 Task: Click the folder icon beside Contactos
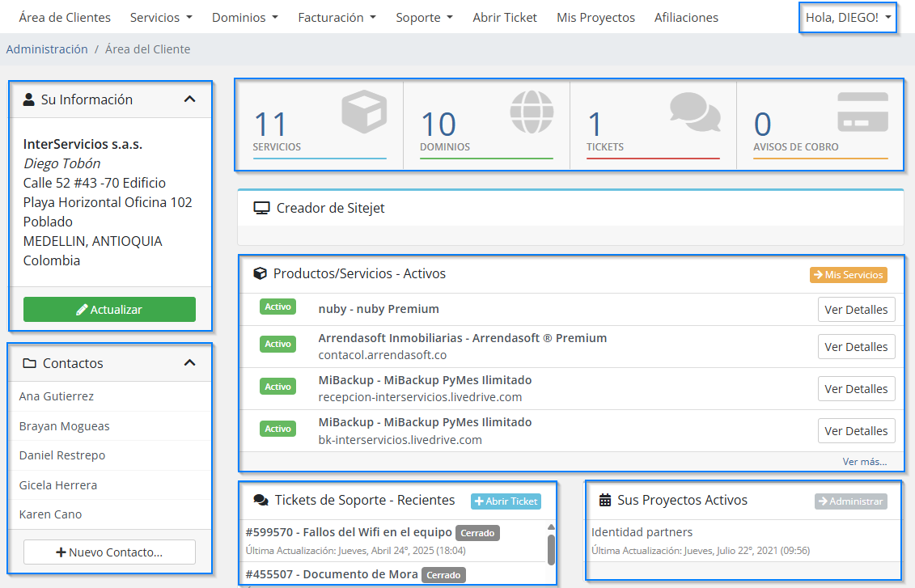(x=30, y=363)
